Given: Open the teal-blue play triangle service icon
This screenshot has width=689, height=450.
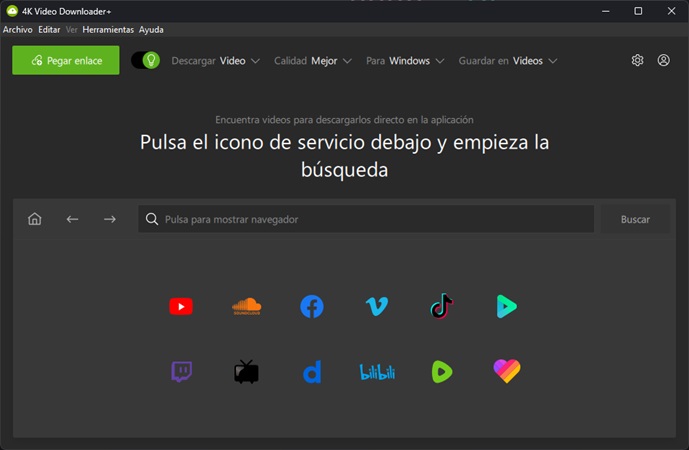Looking at the screenshot, I should pos(507,306).
